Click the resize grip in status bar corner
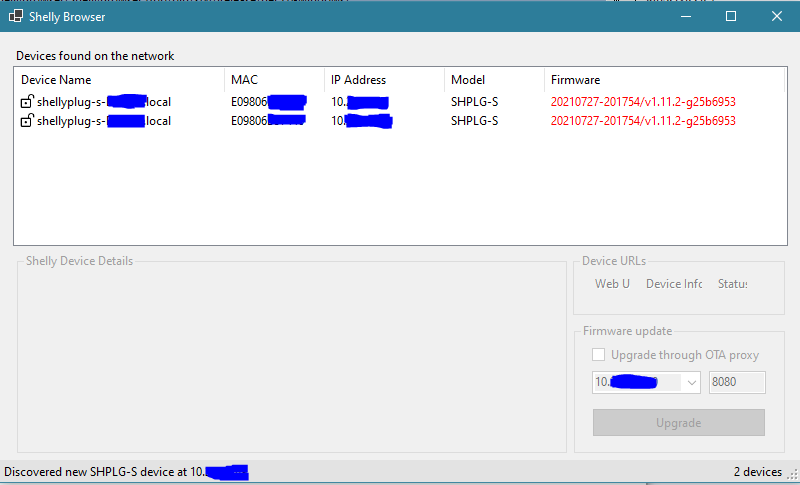This screenshot has width=800, height=485. [x=793, y=474]
